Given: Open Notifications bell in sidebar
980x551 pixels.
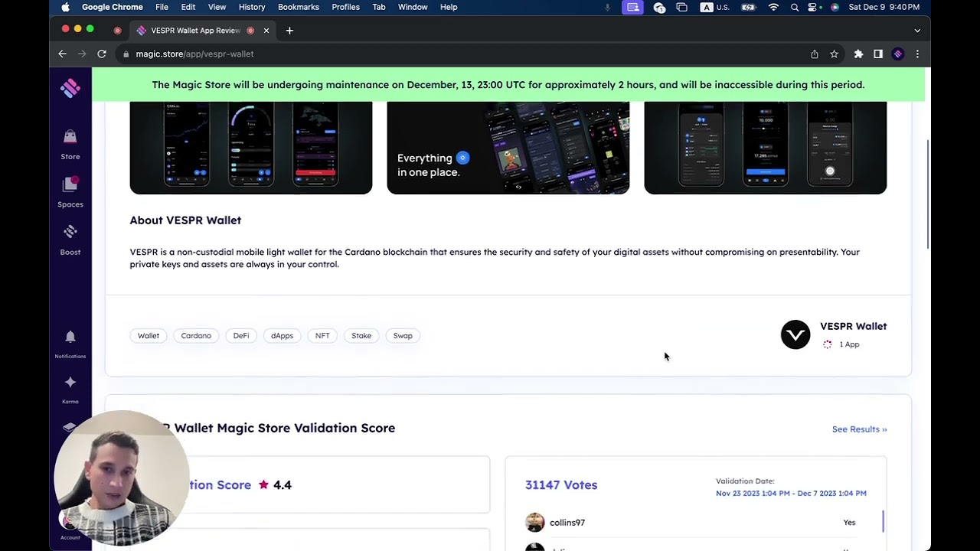Looking at the screenshot, I should (70, 344).
